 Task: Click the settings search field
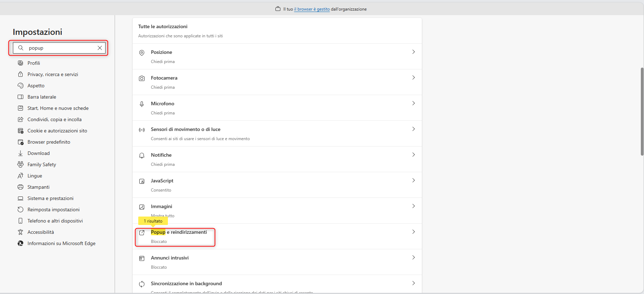click(x=60, y=48)
